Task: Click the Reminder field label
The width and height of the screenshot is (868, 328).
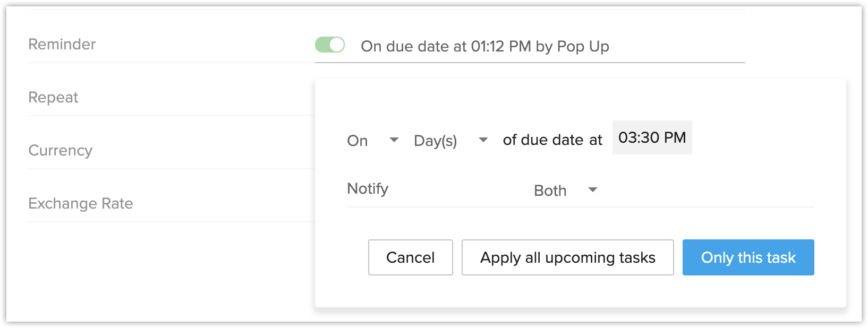Action: click(62, 45)
